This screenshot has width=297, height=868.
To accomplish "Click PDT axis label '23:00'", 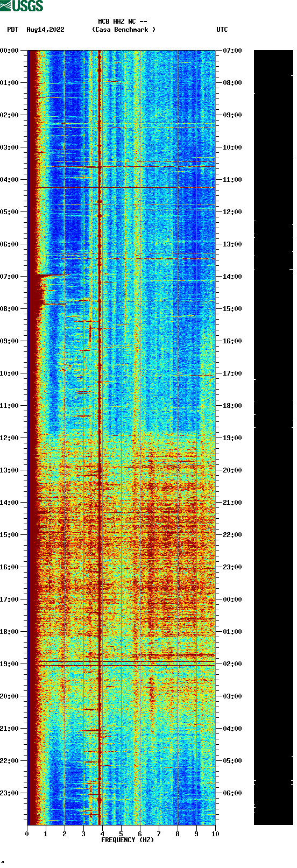I will [x=9, y=793].
